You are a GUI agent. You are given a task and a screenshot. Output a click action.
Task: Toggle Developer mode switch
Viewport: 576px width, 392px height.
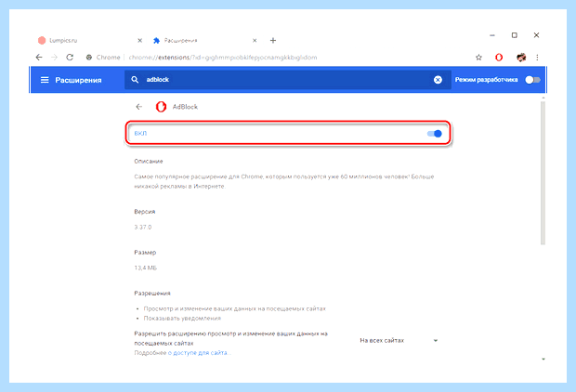pos(532,80)
